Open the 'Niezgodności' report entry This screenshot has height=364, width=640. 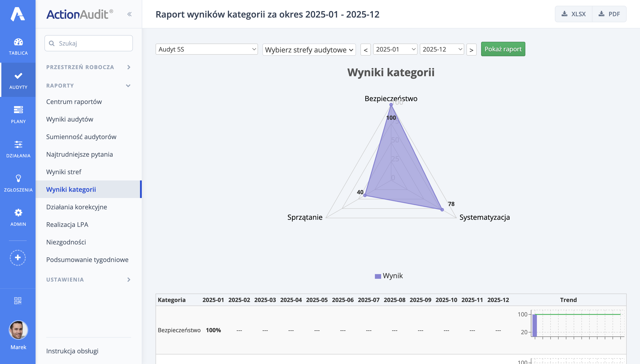coord(66,242)
